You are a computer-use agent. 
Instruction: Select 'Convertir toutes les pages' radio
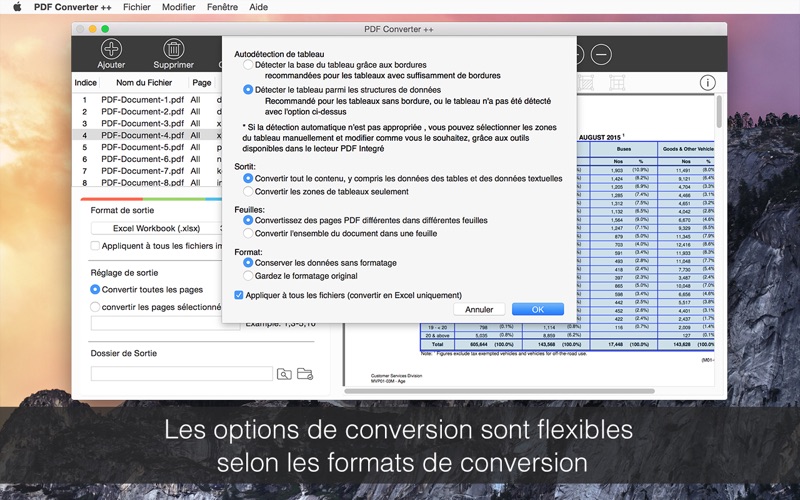(95, 289)
